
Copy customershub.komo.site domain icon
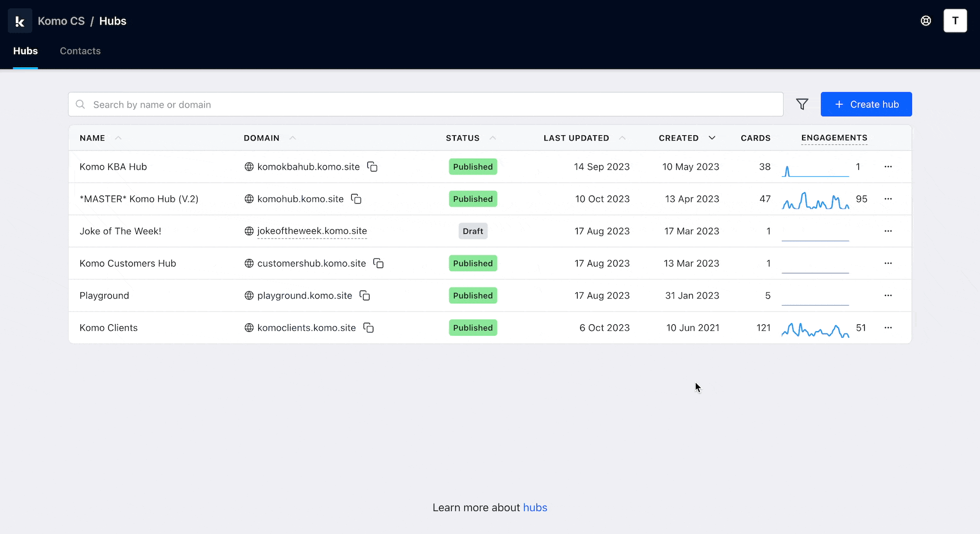tap(378, 264)
